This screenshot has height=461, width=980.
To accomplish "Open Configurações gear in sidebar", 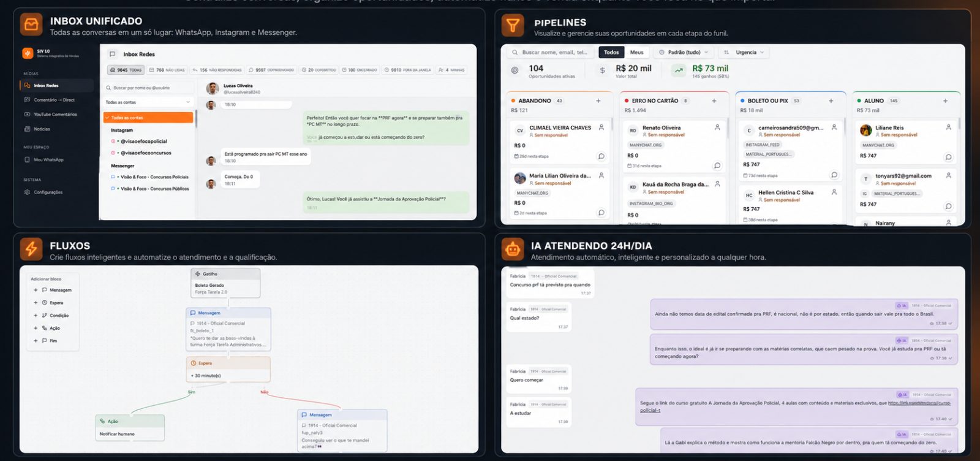I will (x=27, y=192).
